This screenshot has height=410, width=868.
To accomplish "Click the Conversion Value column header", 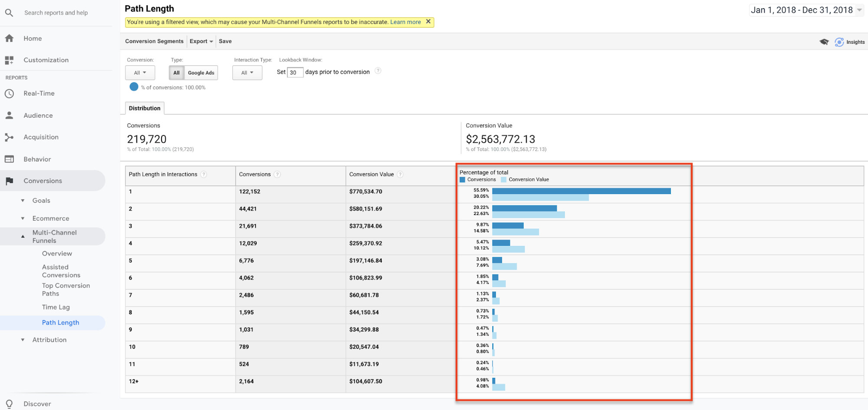I will 371,174.
